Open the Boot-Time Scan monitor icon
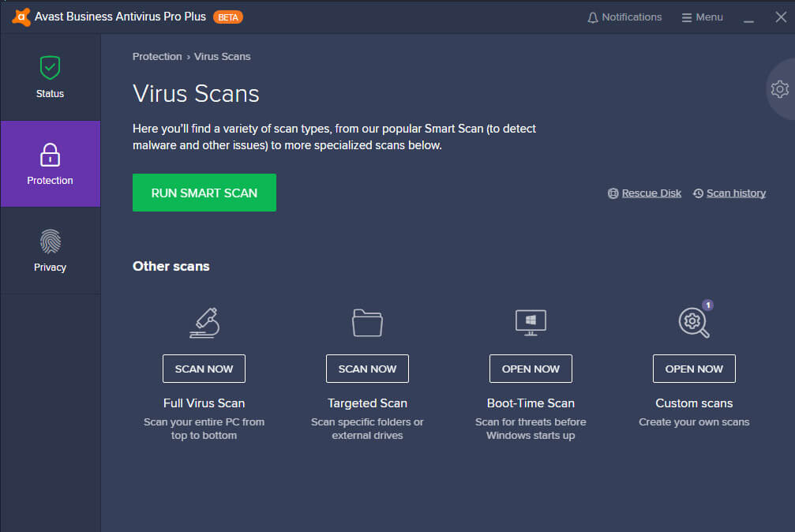This screenshot has height=532, width=795. tap(531, 322)
